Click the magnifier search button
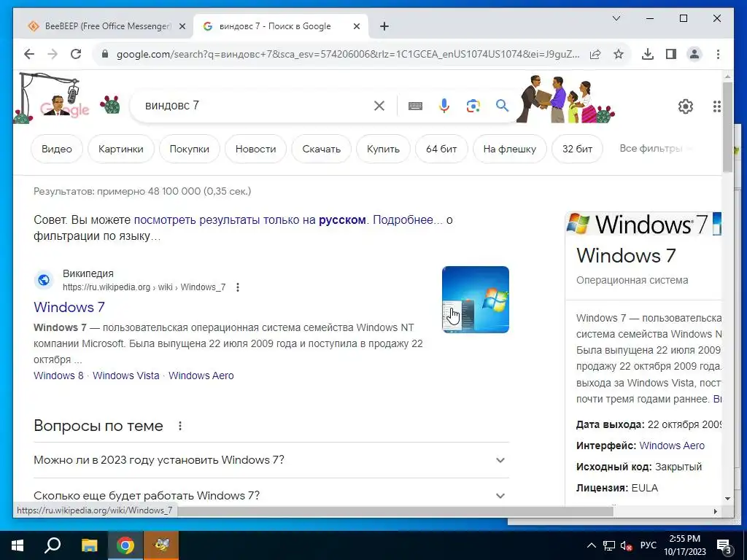The width and height of the screenshot is (747, 560). (x=502, y=106)
